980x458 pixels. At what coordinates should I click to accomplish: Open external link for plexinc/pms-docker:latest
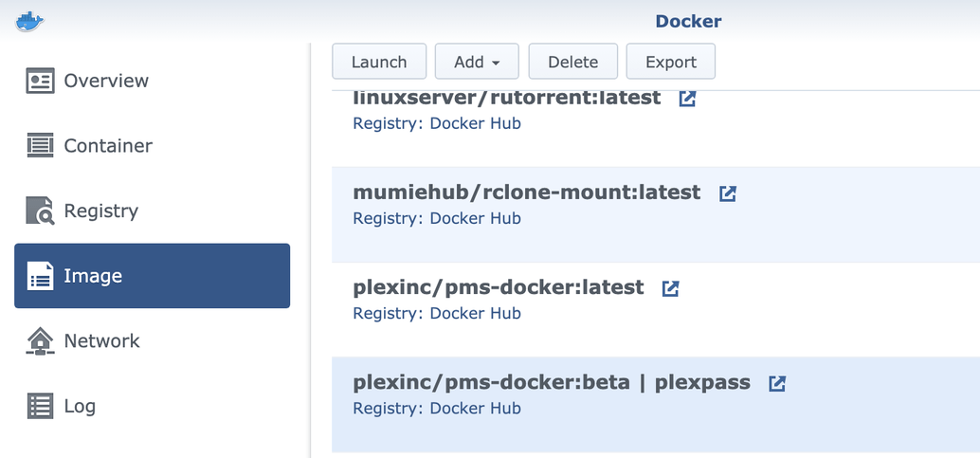[x=670, y=288]
